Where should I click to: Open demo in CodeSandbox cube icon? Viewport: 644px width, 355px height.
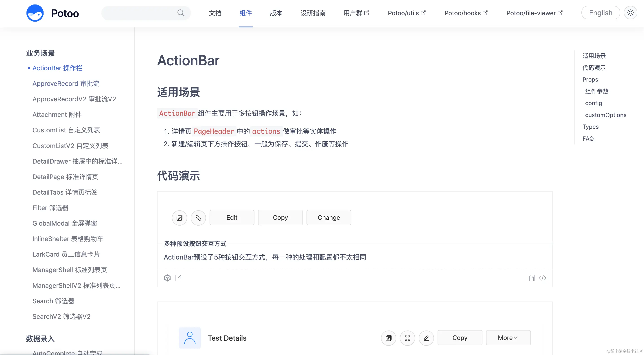pos(167,278)
